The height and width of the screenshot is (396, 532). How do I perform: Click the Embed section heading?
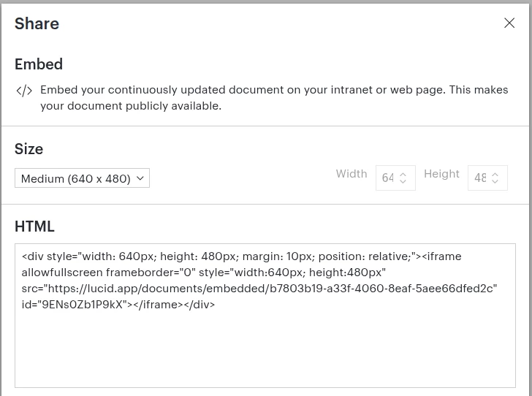39,64
